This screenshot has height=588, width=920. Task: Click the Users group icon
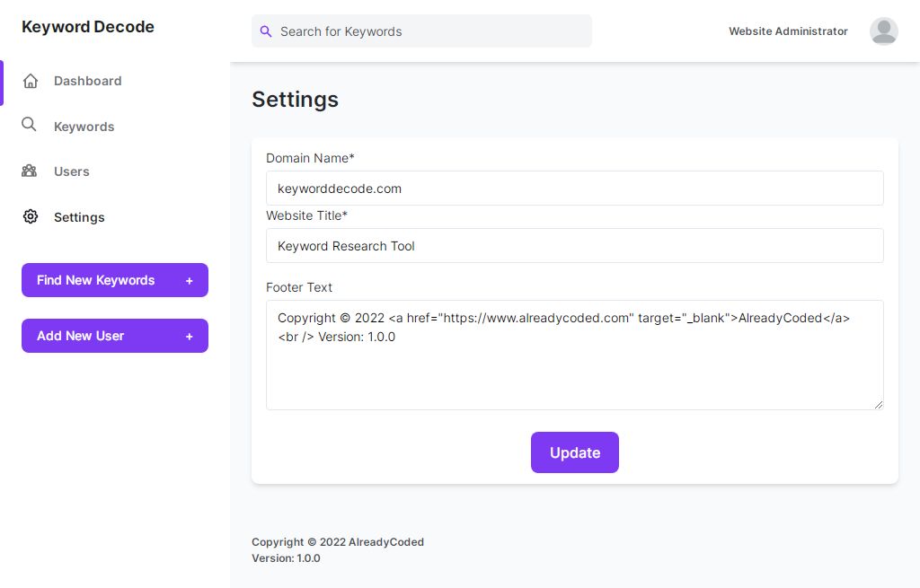(30, 171)
